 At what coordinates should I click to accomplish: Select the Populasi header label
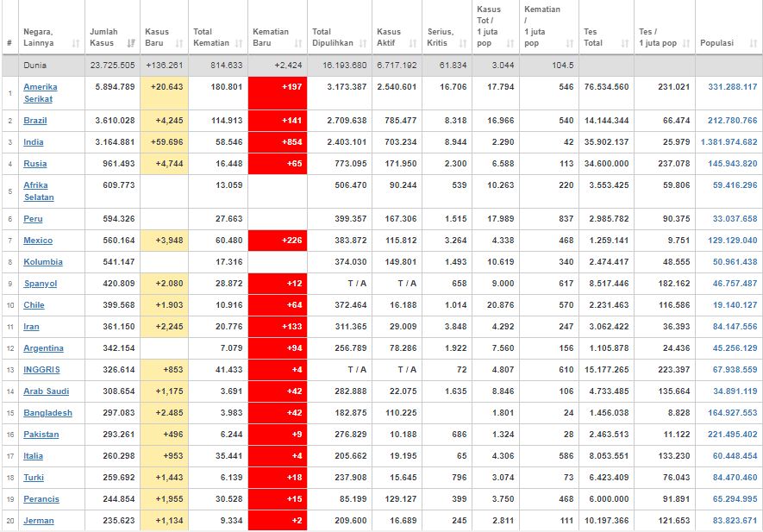pos(716,43)
